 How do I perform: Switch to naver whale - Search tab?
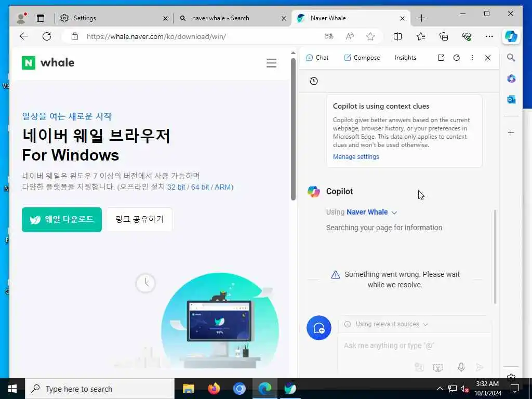click(231, 18)
